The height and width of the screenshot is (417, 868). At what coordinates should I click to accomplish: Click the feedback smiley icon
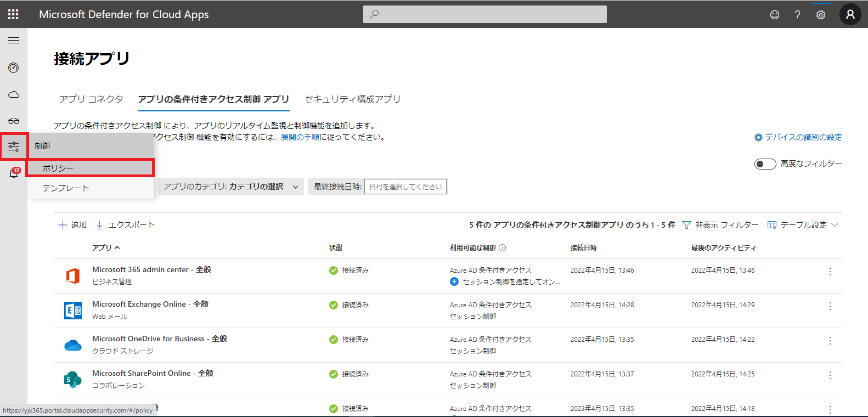point(775,15)
